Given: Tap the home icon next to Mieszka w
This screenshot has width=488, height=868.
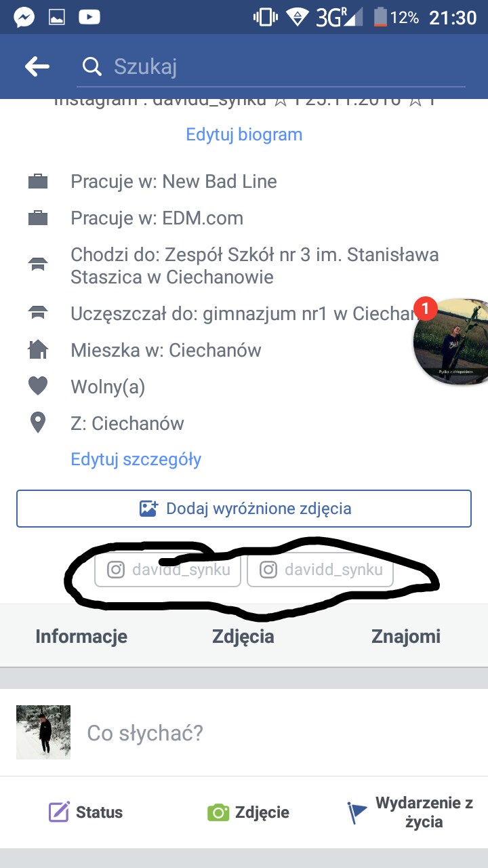Looking at the screenshot, I should click(x=38, y=350).
